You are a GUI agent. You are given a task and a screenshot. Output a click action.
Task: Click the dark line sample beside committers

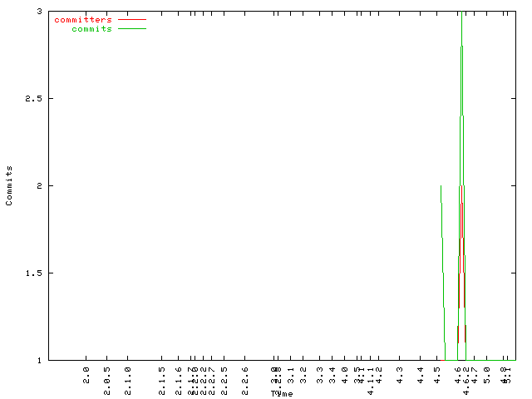[131, 18]
